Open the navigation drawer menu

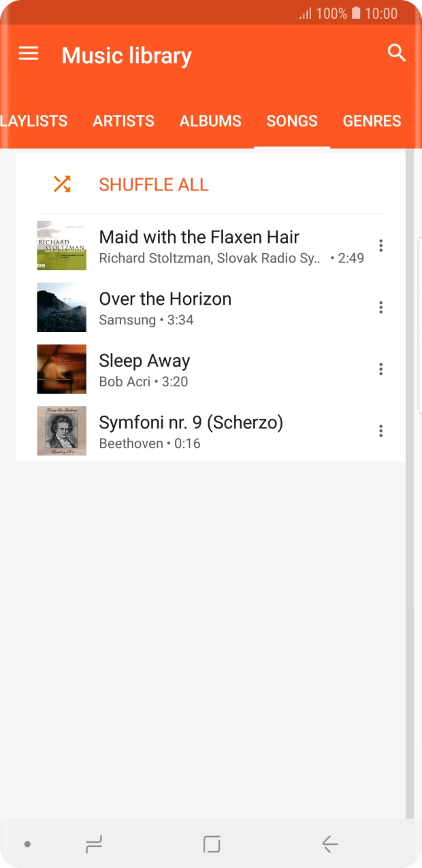28,54
